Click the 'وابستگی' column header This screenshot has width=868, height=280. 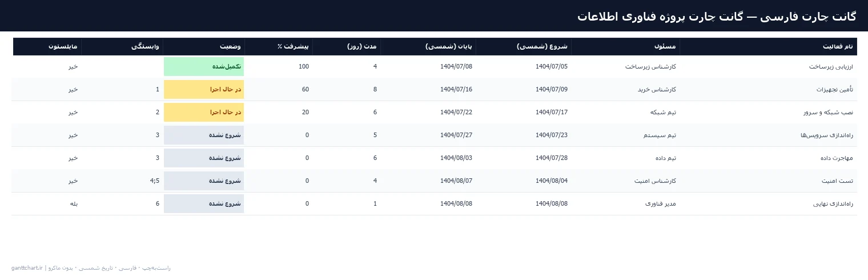click(122, 46)
